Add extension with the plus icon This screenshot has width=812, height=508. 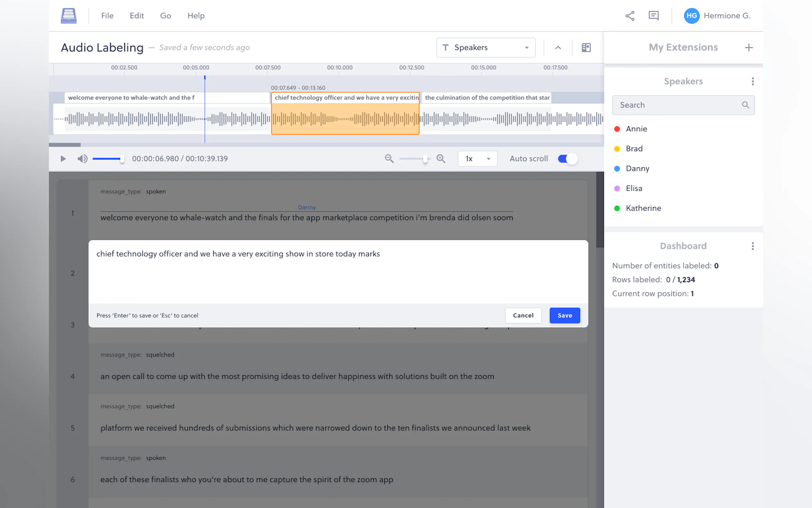(749, 48)
